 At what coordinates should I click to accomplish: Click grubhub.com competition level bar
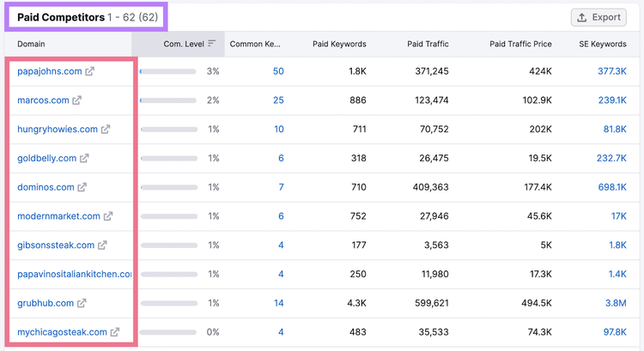point(169,303)
